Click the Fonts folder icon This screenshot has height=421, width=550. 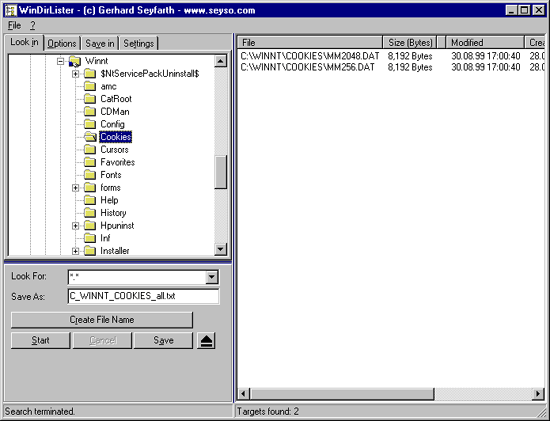click(x=90, y=175)
